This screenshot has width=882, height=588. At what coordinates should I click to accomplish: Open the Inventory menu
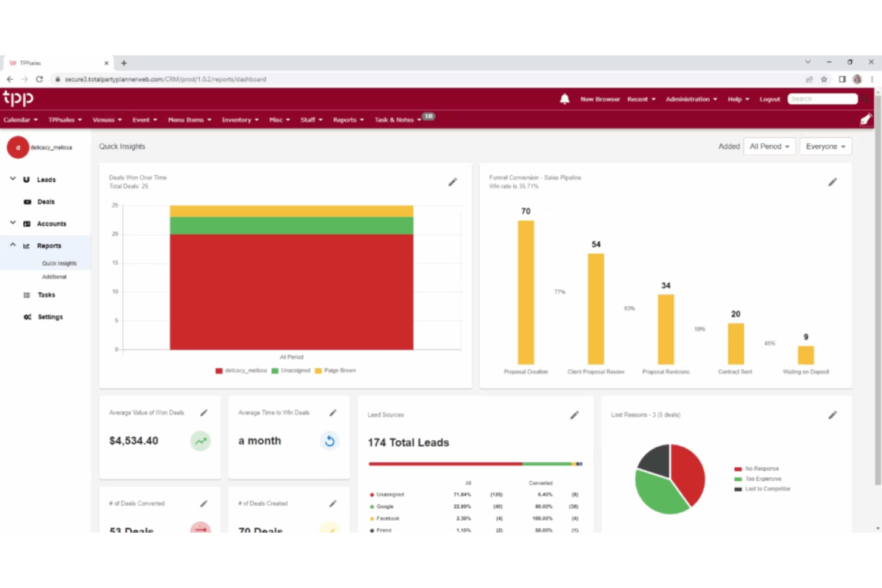[240, 120]
